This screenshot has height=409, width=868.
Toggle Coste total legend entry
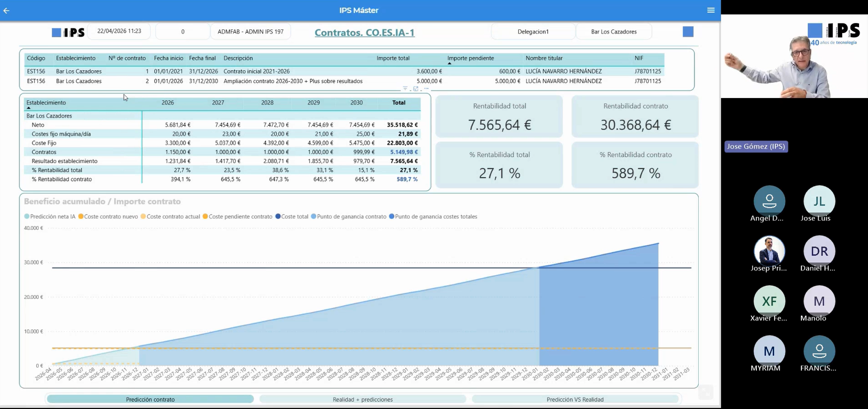[x=291, y=217]
